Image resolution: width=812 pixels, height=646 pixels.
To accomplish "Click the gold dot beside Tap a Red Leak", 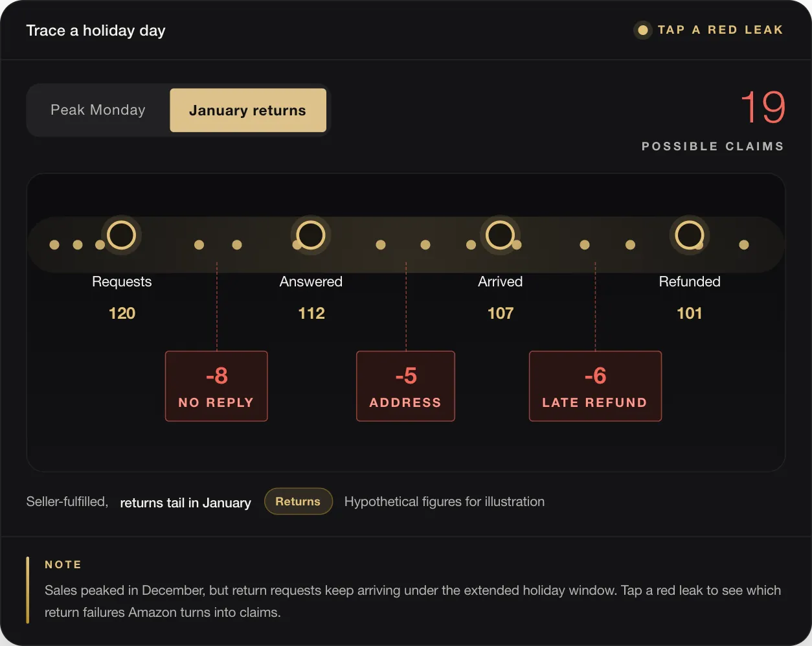I will coord(642,30).
